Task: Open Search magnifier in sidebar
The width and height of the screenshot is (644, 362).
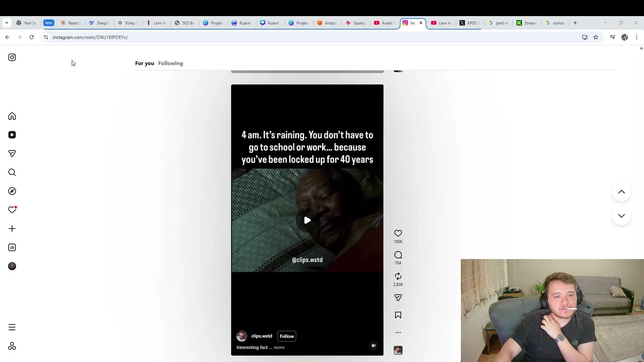Action: (x=12, y=172)
